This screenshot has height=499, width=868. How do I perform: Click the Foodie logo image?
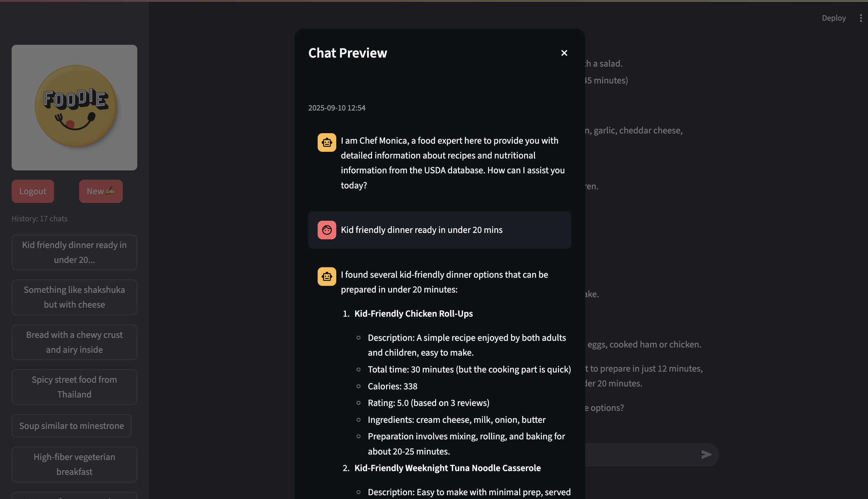point(74,107)
